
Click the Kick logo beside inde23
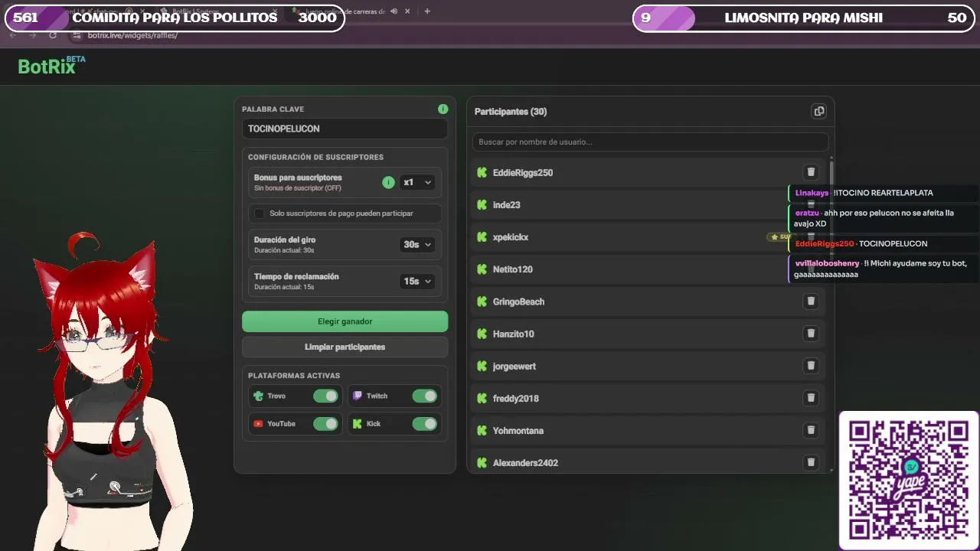pyautogui.click(x=482, y=205)
